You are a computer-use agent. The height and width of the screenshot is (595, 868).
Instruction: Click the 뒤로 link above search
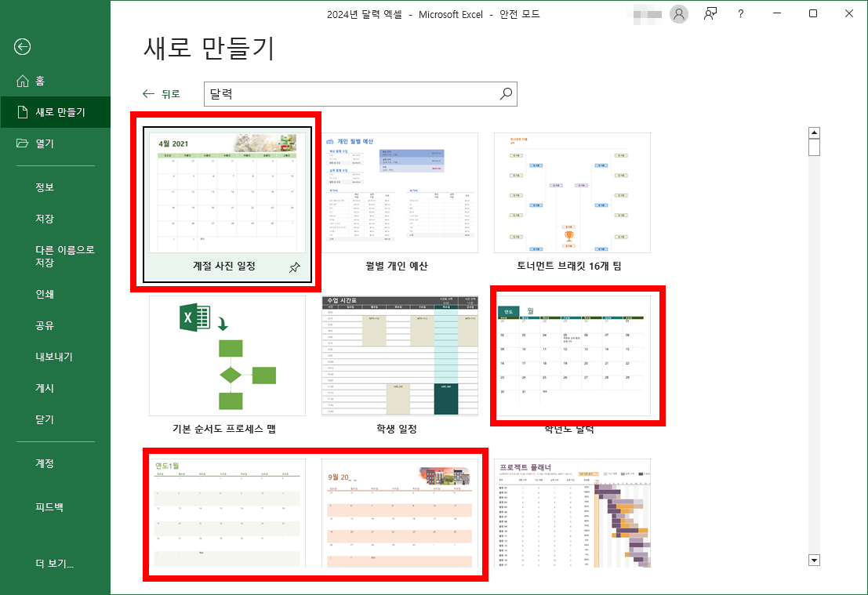164,93
